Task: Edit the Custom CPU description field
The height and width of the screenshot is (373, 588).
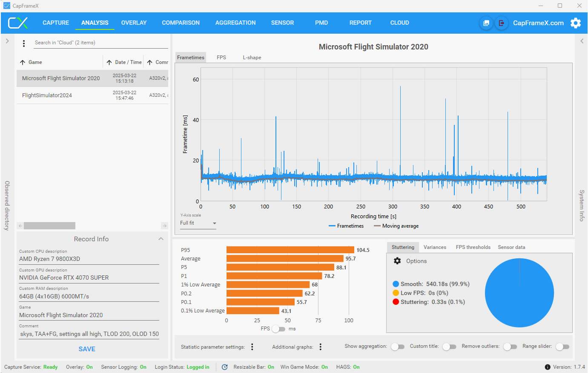Action: pos(89,259)
